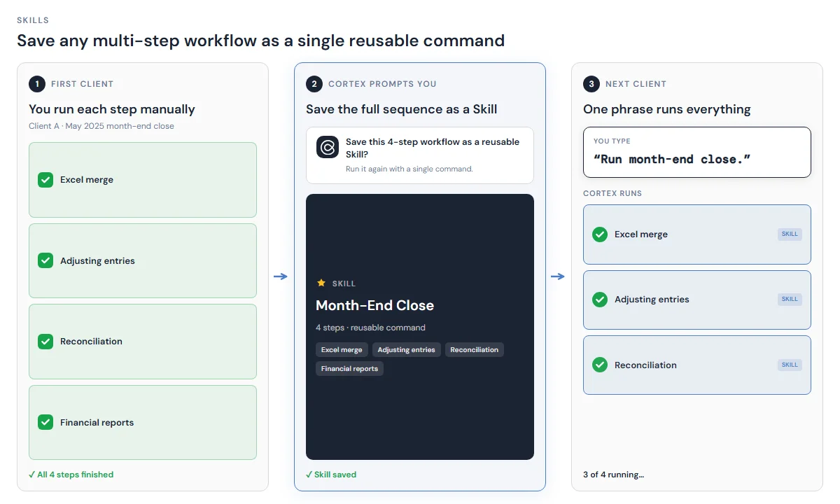Click "Adjusting entries" label in Cortex Runs list
840x504 pixels.
click(652, 300)
